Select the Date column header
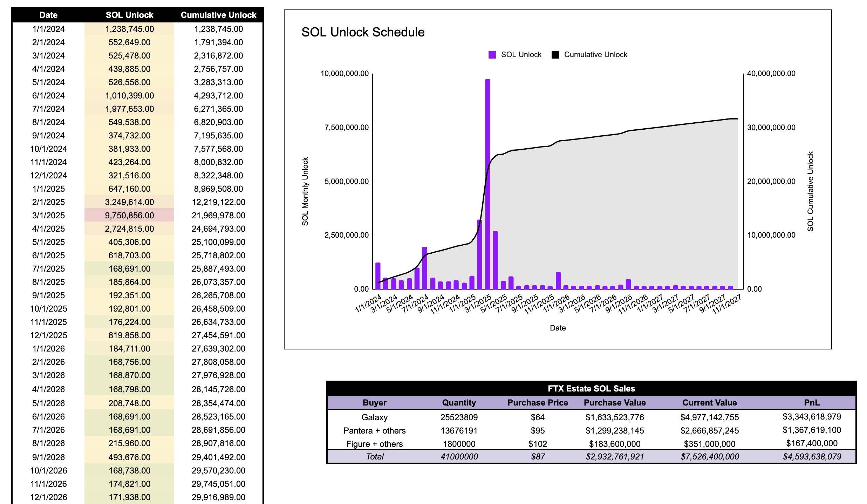 48,15
